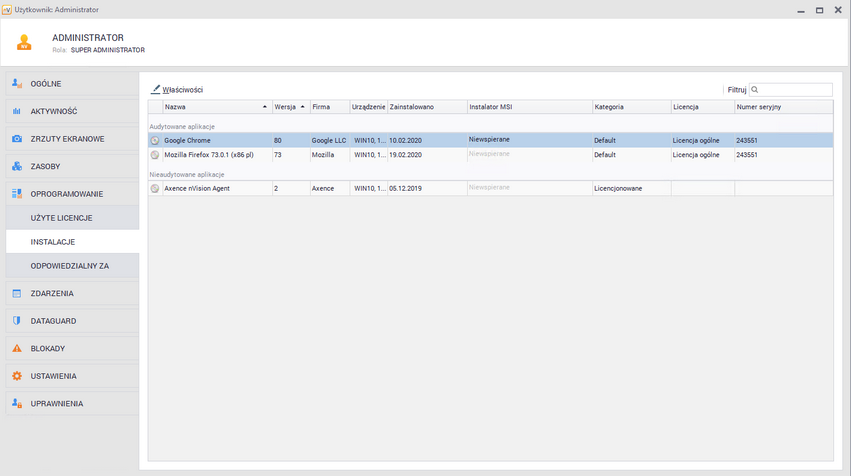
Task: Select the Axence nVision Agent row
Action: (204, 188)
